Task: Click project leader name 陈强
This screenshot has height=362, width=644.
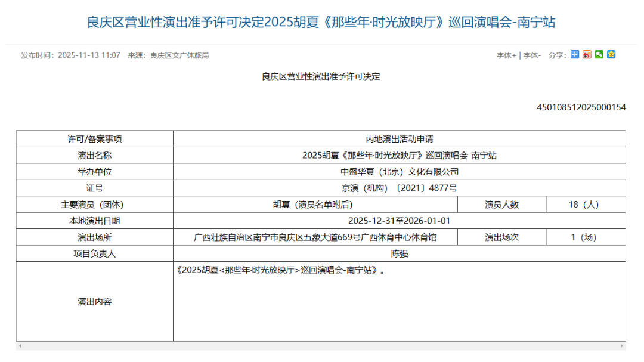Action: pos(399,253)
